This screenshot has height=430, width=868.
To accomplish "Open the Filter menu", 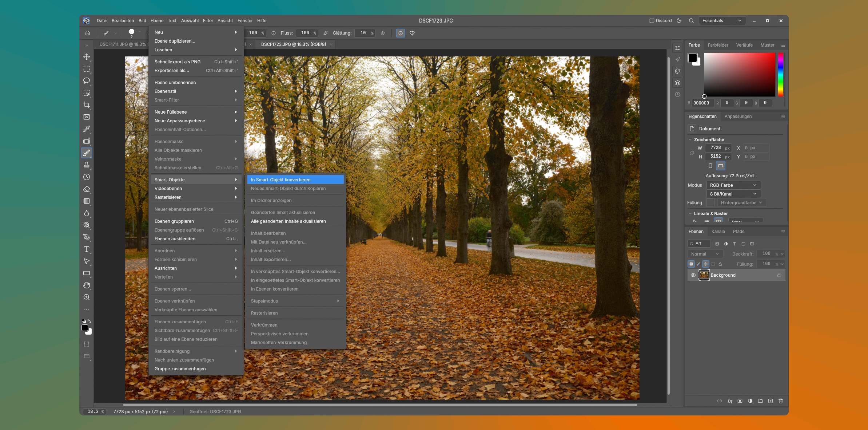I will pyautogui.click(x=208, y=21).
